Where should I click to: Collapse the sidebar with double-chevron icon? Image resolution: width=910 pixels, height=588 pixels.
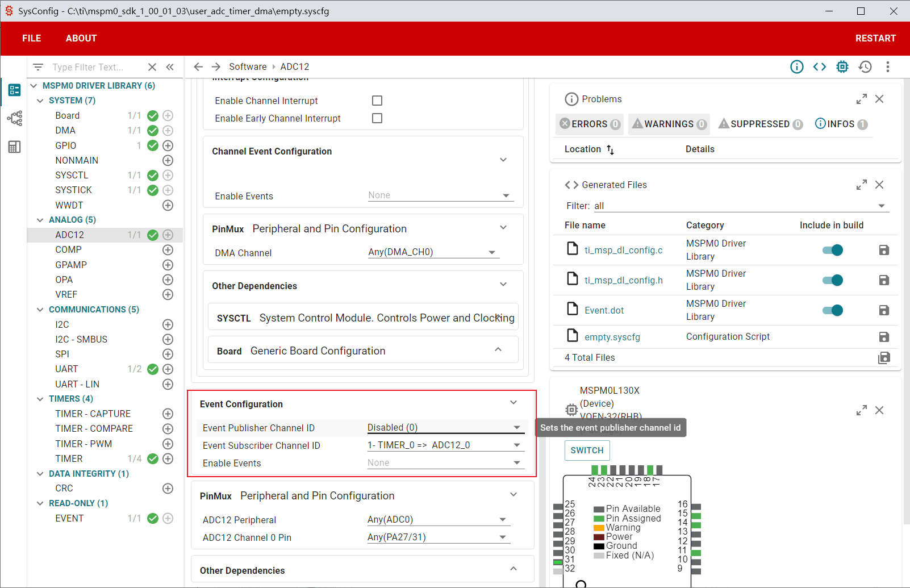(x=170, y=67)
